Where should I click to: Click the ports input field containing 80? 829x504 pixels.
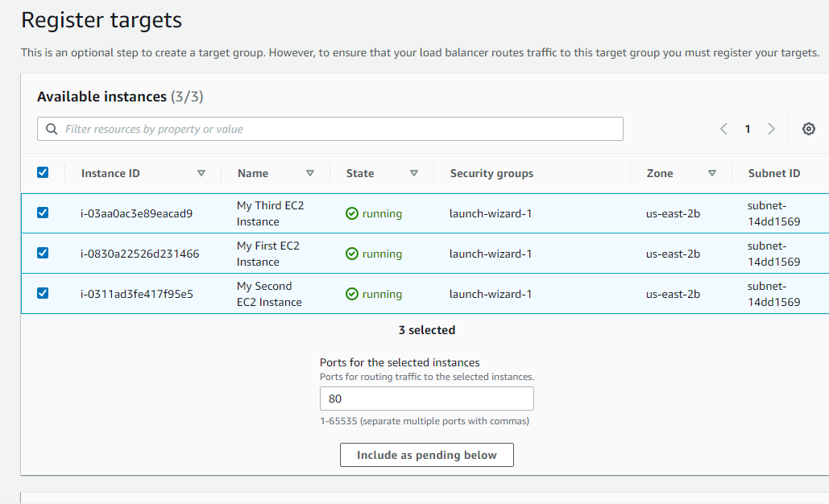[x=427, y=399]
